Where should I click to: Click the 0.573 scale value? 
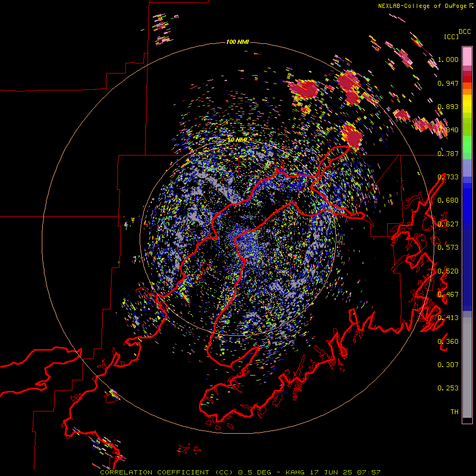448,248
